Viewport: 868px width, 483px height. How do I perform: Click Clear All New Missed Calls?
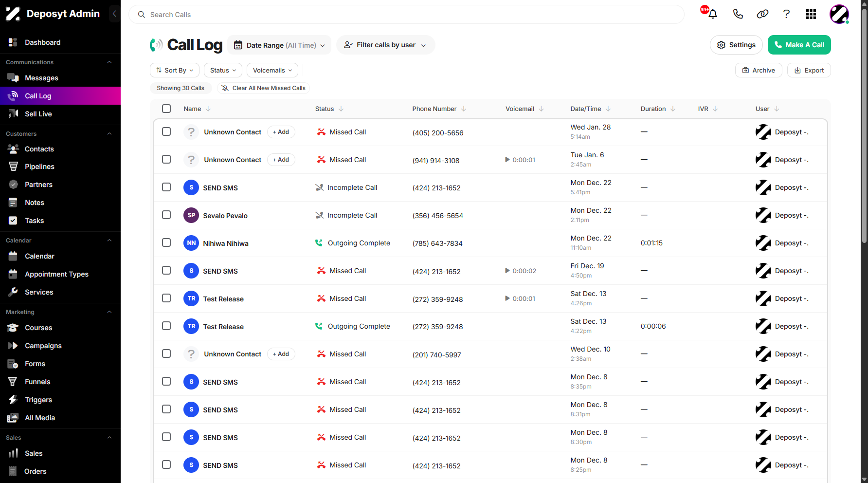263,88
